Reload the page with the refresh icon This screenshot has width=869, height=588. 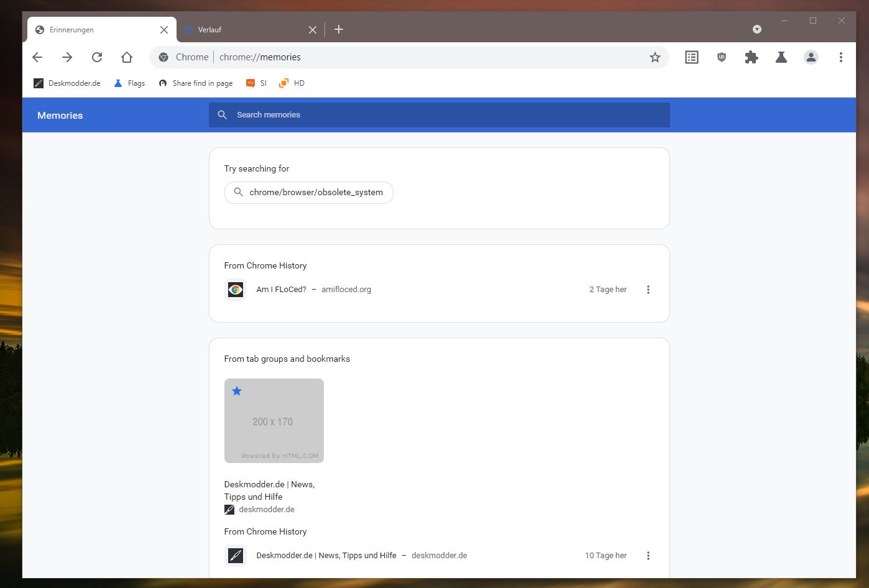point(97,57)
